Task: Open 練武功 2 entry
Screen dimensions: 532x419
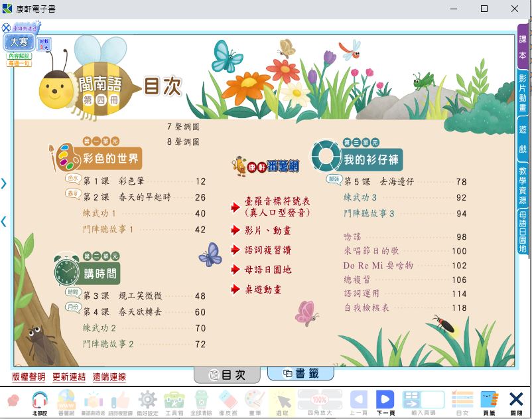Action: (145, 328)
